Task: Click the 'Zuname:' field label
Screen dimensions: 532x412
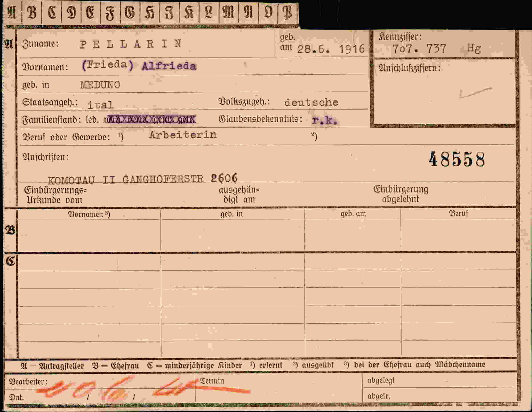Action: tap(40, 44)
